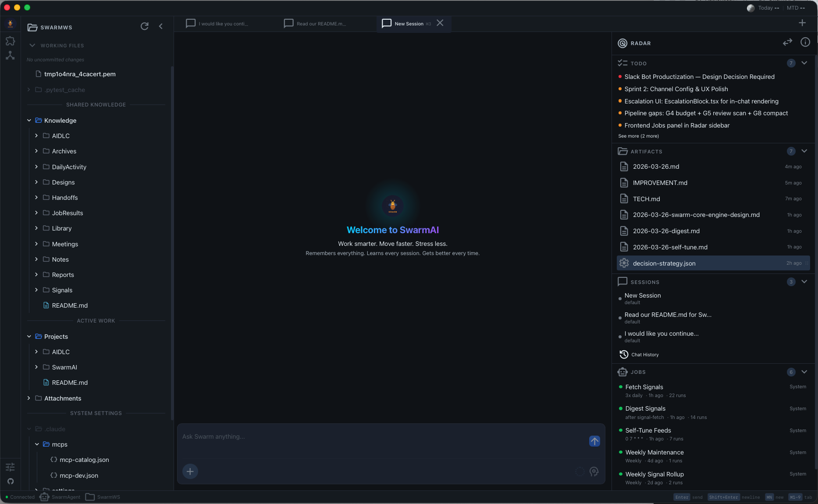Expand the SwarmAI project folder
The height and width of the screenshot is (504, 818).
[x=36, y=367]
